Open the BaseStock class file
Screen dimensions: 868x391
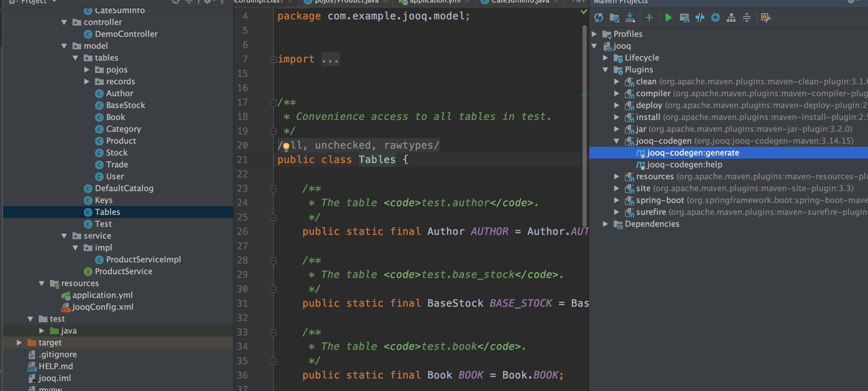(x=125, y=106)
